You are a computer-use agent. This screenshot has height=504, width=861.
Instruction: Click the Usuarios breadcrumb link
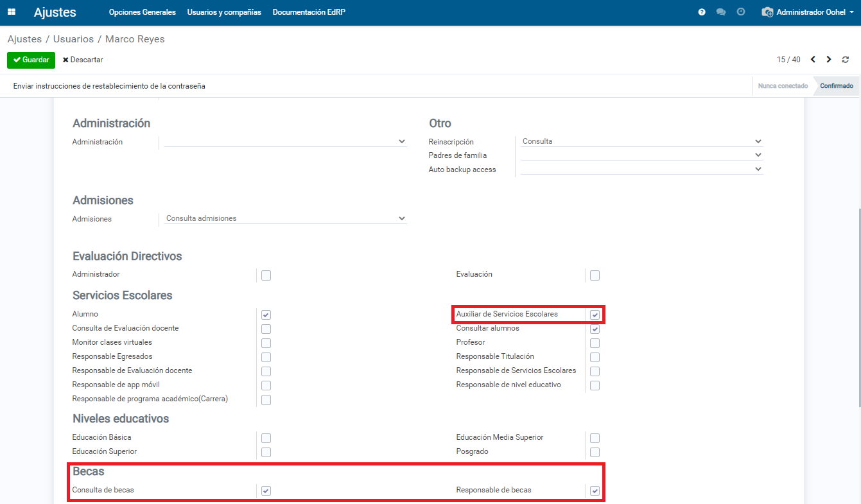[x=73, y=39]
